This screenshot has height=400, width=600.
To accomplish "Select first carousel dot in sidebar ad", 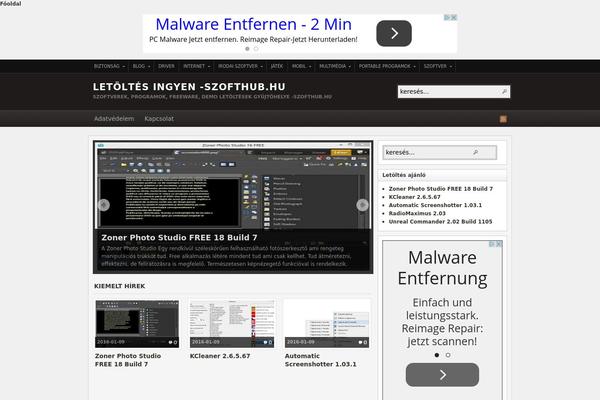I will point(437,355).
